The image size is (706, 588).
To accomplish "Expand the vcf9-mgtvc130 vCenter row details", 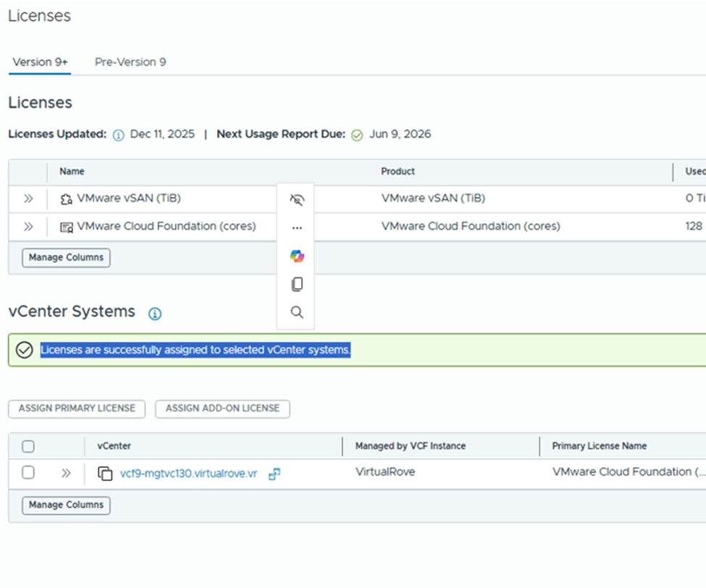I will click(66, 474).
